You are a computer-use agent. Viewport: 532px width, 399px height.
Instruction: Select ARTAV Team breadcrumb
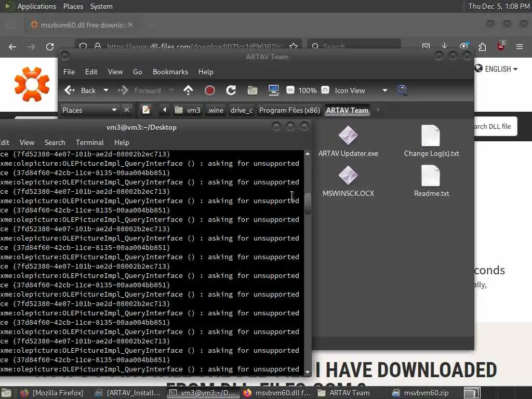(347, 110)
